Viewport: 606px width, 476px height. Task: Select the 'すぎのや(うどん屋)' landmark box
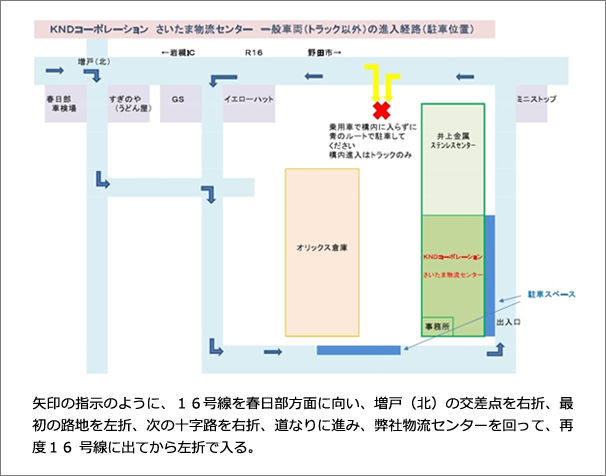[128, 104]
